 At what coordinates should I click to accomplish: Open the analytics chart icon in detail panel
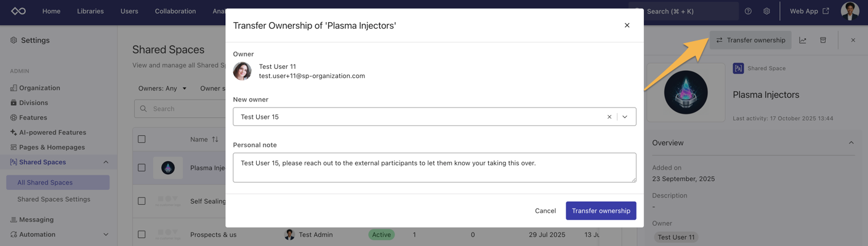(x=803, y=40)
